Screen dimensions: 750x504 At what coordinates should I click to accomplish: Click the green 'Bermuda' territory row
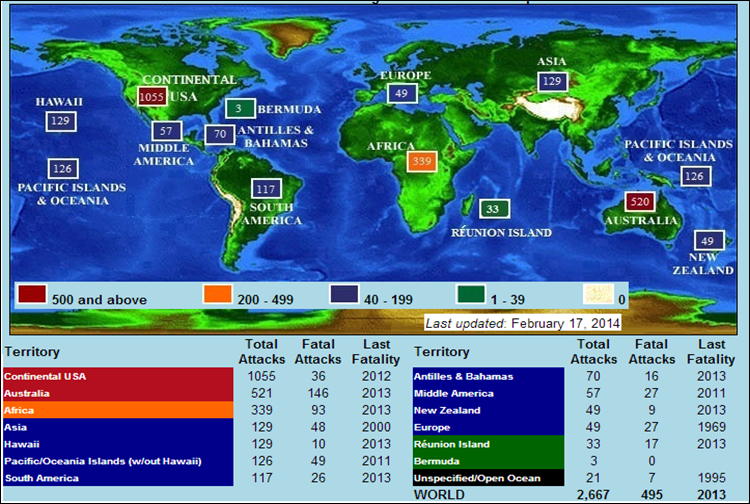click(488, 461)
